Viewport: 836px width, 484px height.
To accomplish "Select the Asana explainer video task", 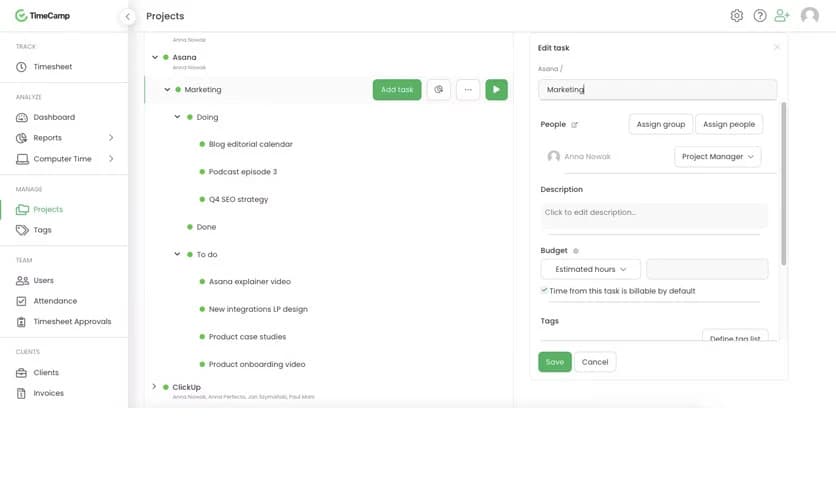I will coord(250,281).
